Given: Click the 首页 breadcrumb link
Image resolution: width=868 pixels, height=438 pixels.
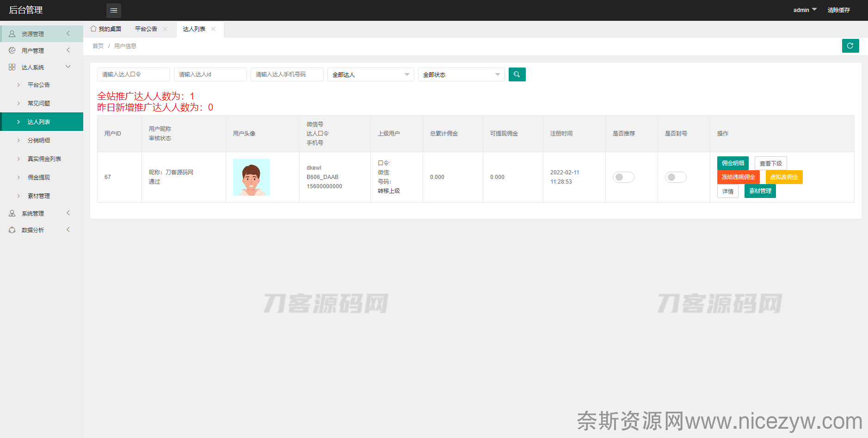Looking at the screenshot, I should (x=98, y=46).
